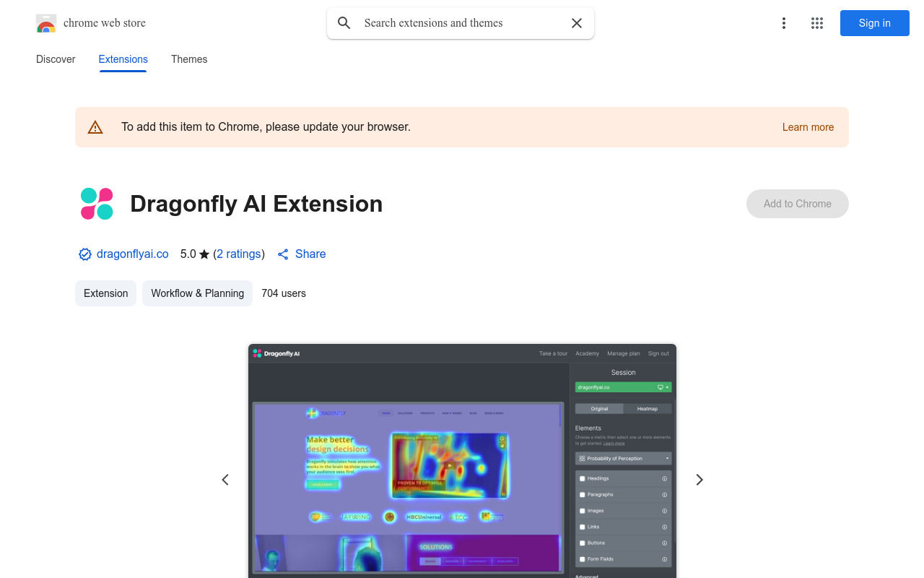Go to next screenshot with right chevron
Image resolution: width=924 pixels, height=578 pixels.
pos(699,480)
